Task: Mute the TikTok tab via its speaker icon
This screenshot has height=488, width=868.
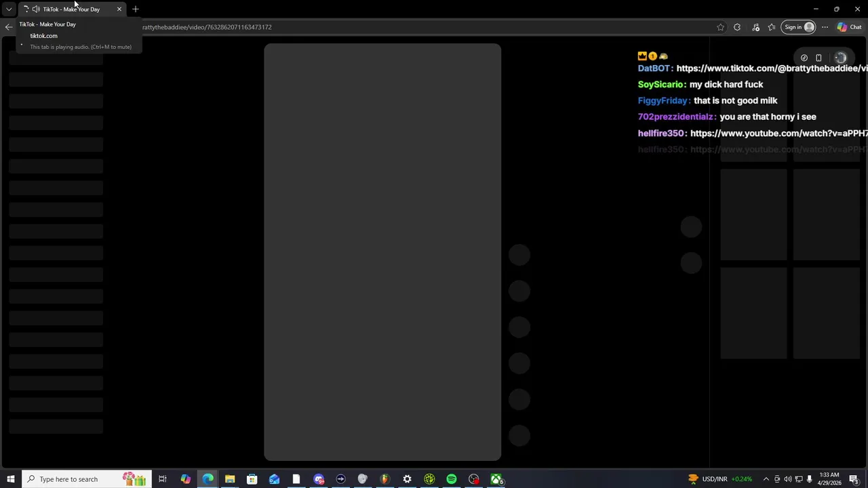Action: (35, 9)
